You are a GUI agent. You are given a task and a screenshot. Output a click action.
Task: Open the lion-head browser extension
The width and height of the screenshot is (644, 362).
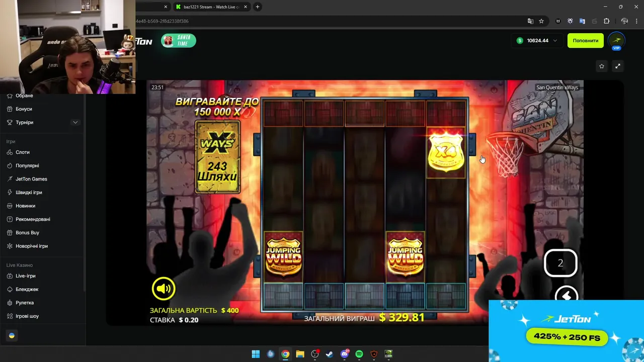(x=570, y=21)
